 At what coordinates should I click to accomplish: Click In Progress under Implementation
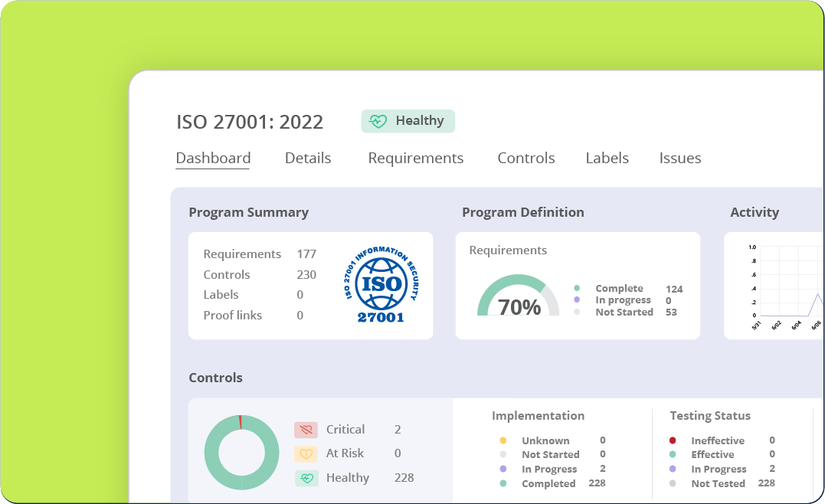(552, 469)
